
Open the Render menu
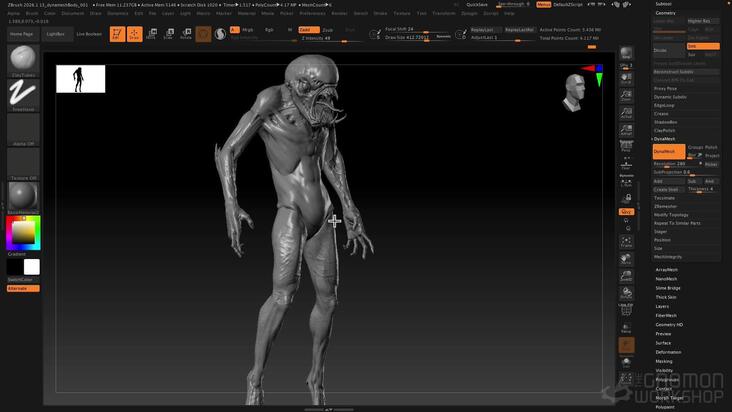339,14
